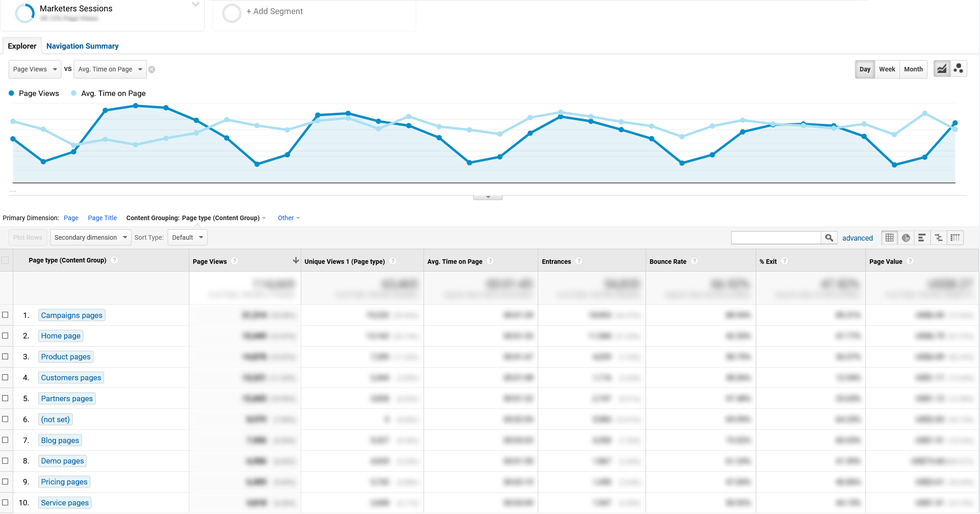Open the advanced filter link
Screen dimensions: 980x514
tap(858, 238)
